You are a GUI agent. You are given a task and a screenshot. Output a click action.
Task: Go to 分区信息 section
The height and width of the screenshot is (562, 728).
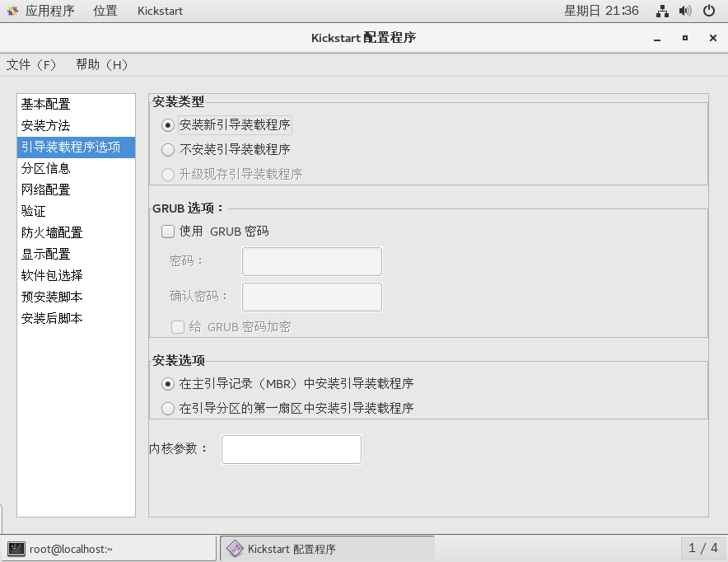coord(76,168)
